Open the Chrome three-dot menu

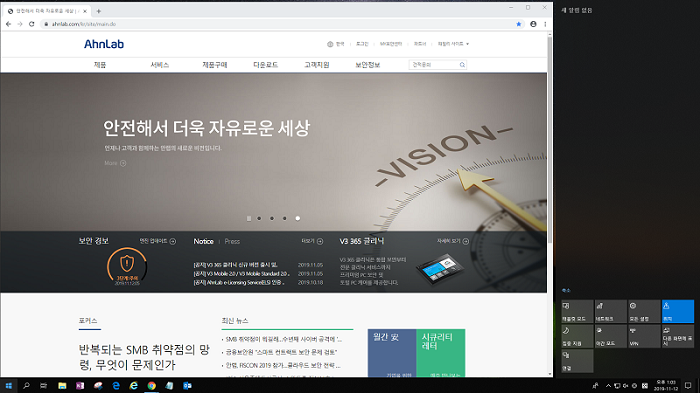[545, 24]
